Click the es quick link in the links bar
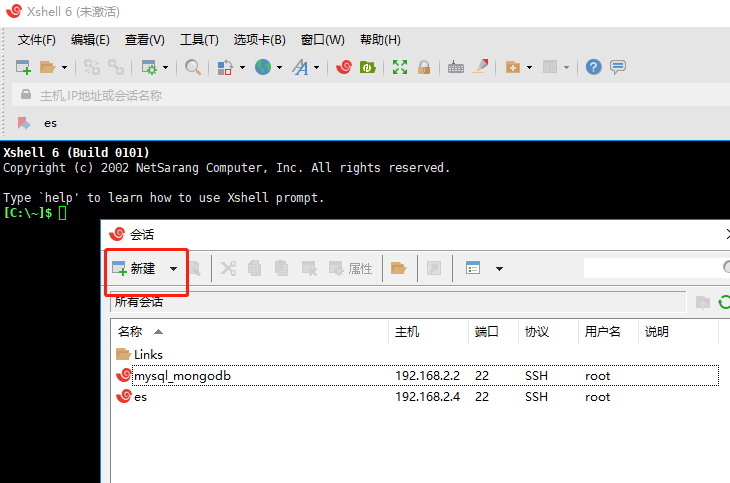This screenshot has width=730, height=483. pyautogui.click(x=50, y=123)
